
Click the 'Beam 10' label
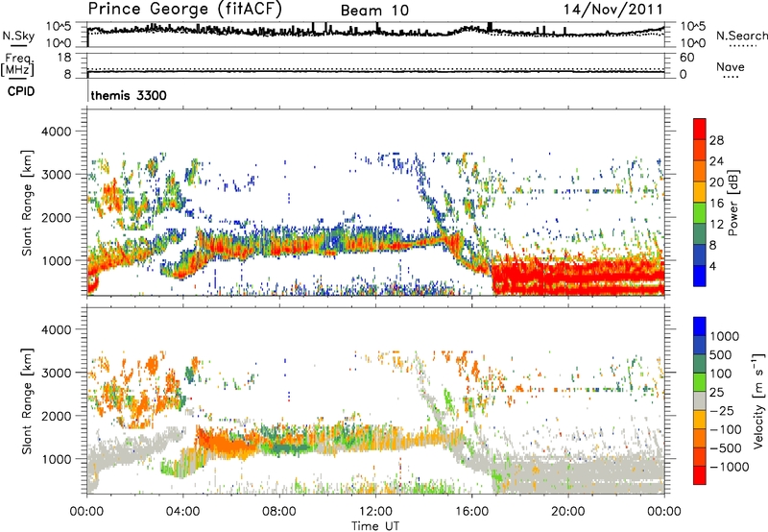(374, 11)
